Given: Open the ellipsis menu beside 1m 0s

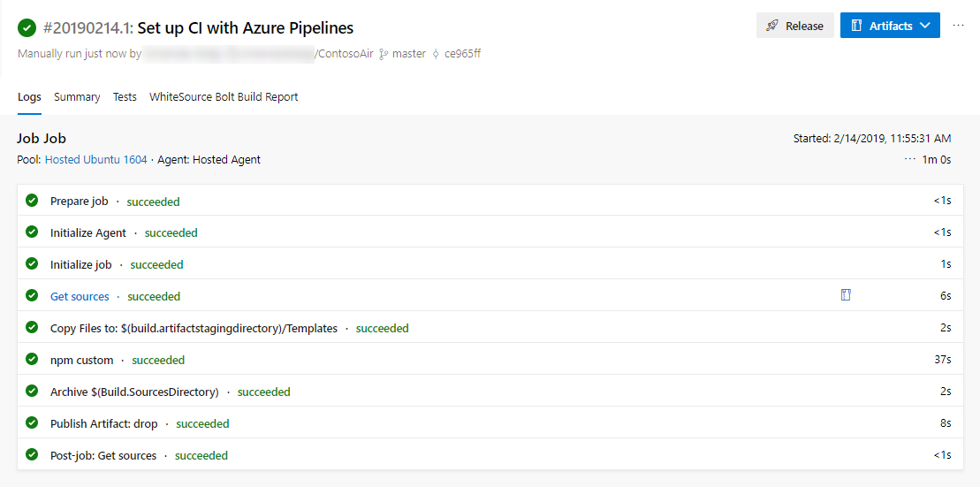Looking at the screenshot, I should click(910, 159).
